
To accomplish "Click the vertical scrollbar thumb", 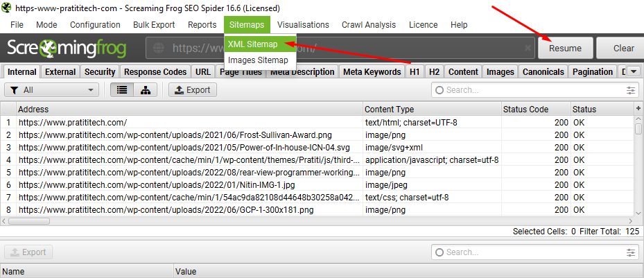I will [x=638, y=128].
